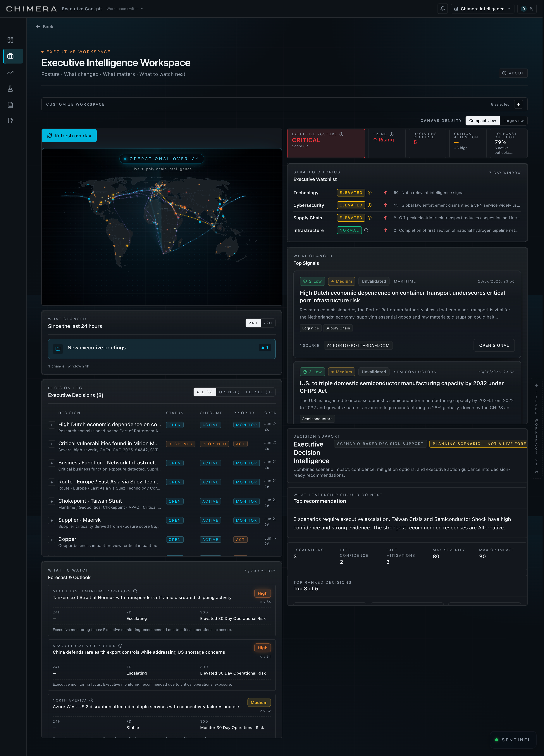Viewport: 544px width, 756px height.
Task: Switch canvas density to Large view
Action: click(513, 121)
